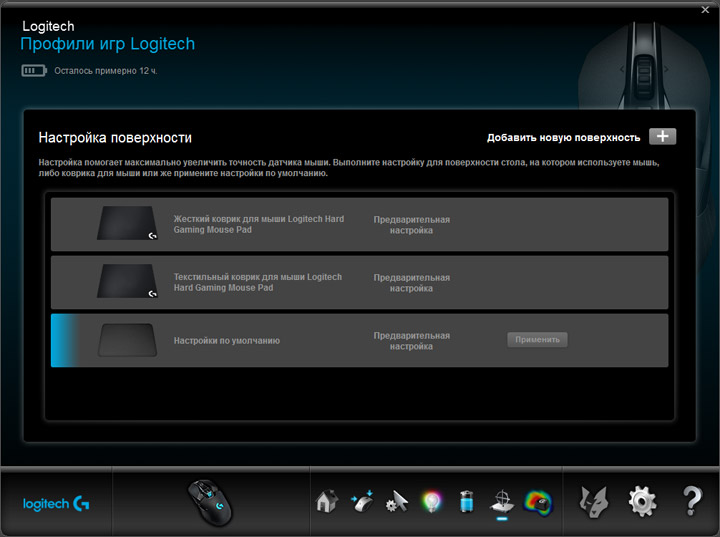Open the Home screen icon
Viewport: 720px width, 537px height.
tap(327, 502)
